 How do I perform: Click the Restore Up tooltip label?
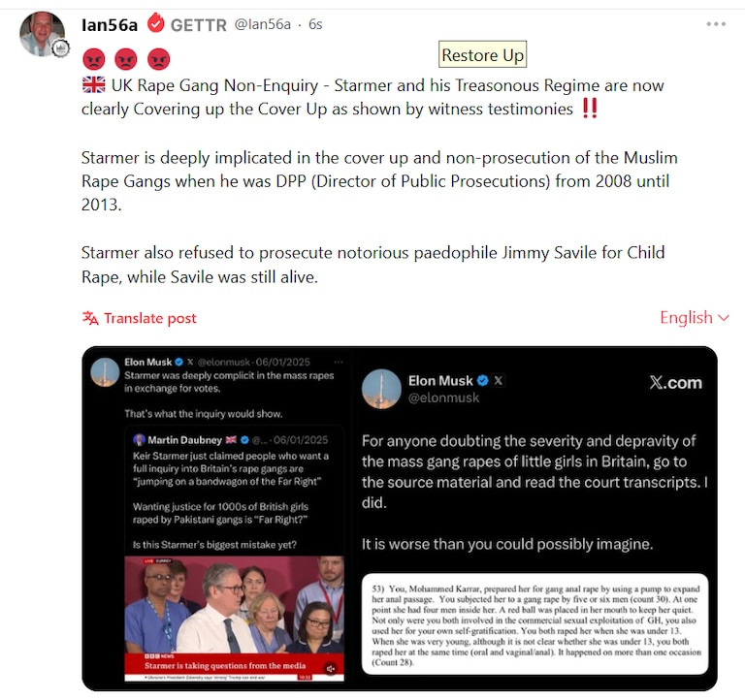[482, 54]
